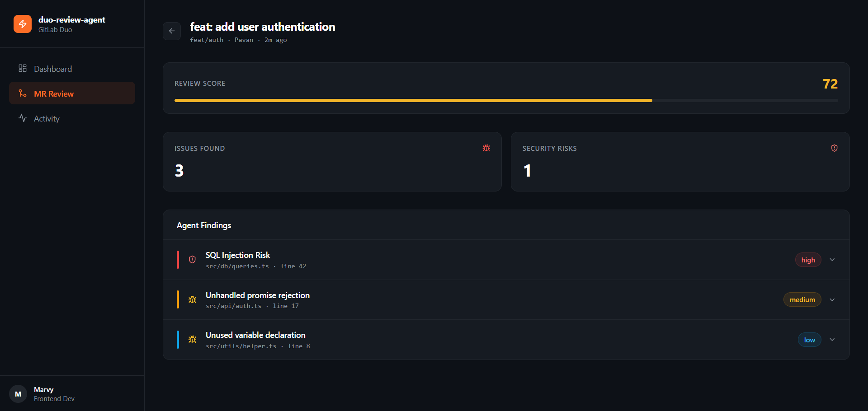The width and height of the screenshot is (868, 411).
Task: Expand the Unhandled promise rejection finding
Action: 832,300
